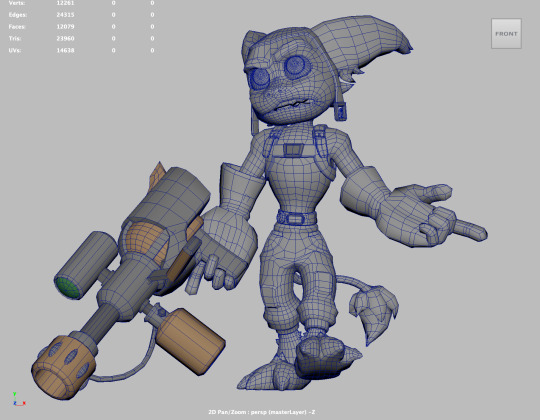Click the 'UVs:' label in heads-up display
540x420 pixels.
[x=15, y=50]
